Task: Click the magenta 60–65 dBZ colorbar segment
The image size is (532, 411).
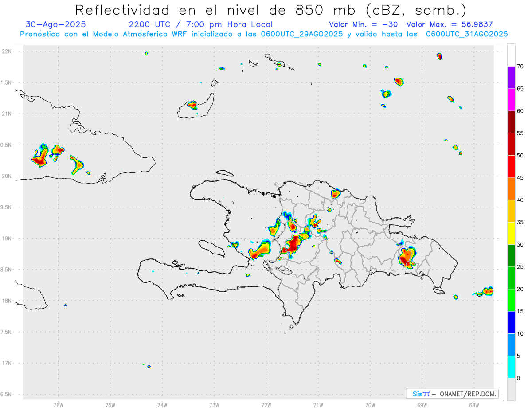Action: [x=511, y=99]
